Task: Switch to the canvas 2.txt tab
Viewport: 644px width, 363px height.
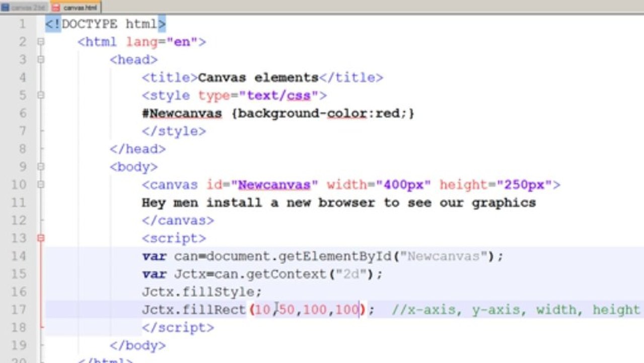Action: (25, 8)
